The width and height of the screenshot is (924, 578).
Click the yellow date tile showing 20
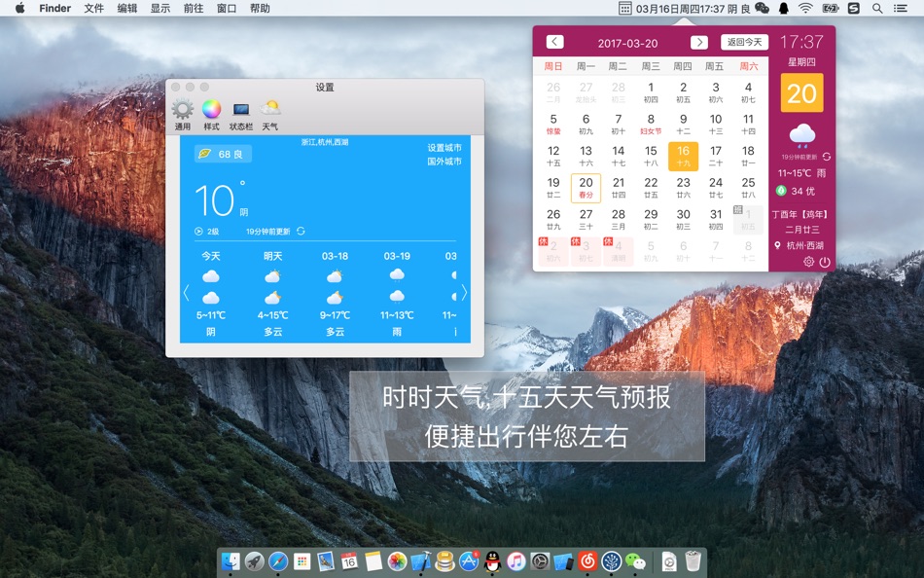click(801, 92)
